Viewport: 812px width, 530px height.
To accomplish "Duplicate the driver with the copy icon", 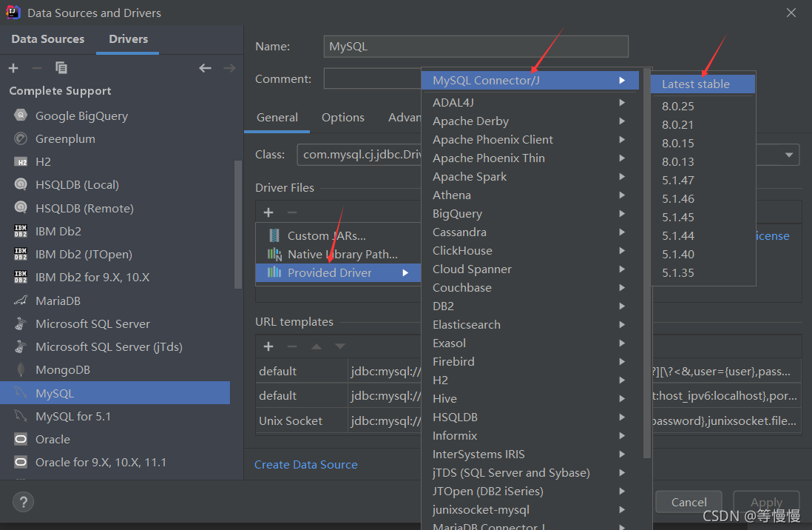I will (x=61, y=67).
